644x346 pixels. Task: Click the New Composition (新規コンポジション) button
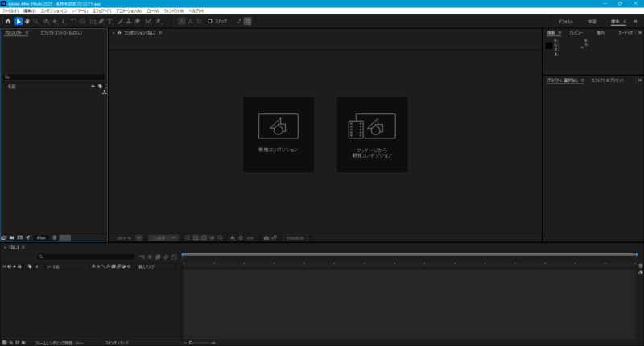click(279, 134)
